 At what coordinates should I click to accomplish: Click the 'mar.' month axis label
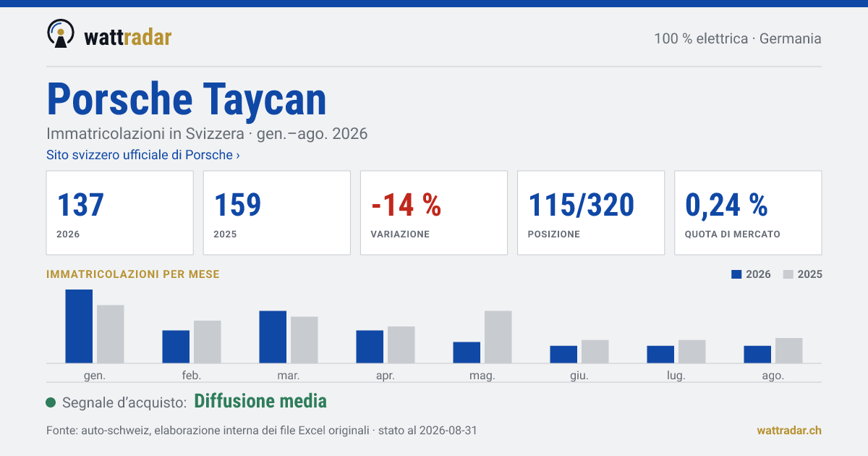(289, 376)
